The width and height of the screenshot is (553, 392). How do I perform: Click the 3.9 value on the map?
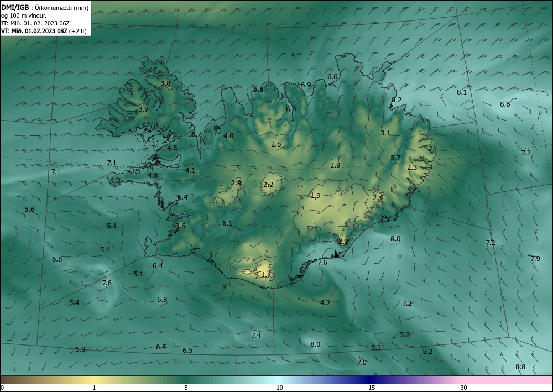tap(143, 109)
